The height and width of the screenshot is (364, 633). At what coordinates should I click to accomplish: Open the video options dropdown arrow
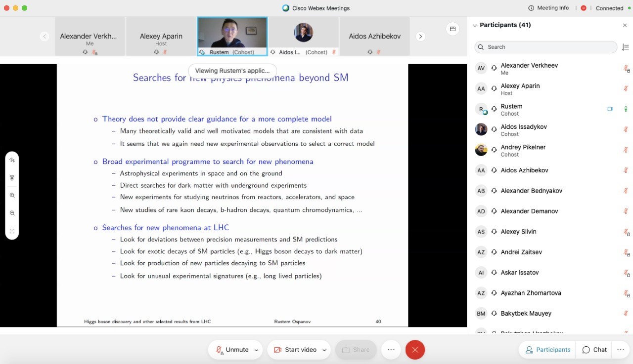pos(324,350)
